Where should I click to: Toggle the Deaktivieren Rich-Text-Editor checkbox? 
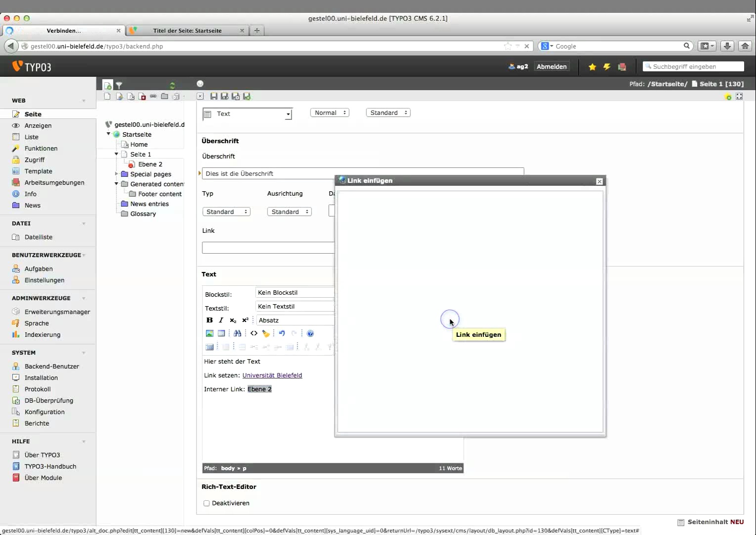tap(206, 503)
